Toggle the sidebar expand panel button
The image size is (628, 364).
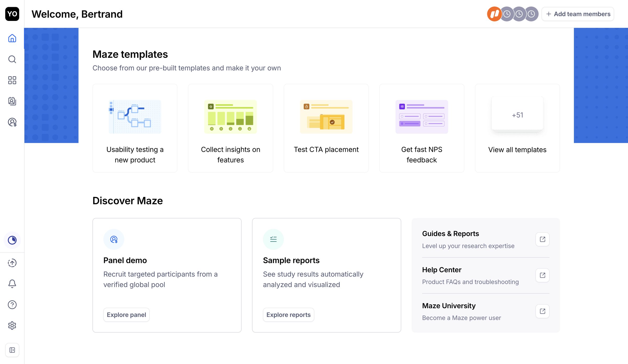pyautogui.click(x=12, y=350)
